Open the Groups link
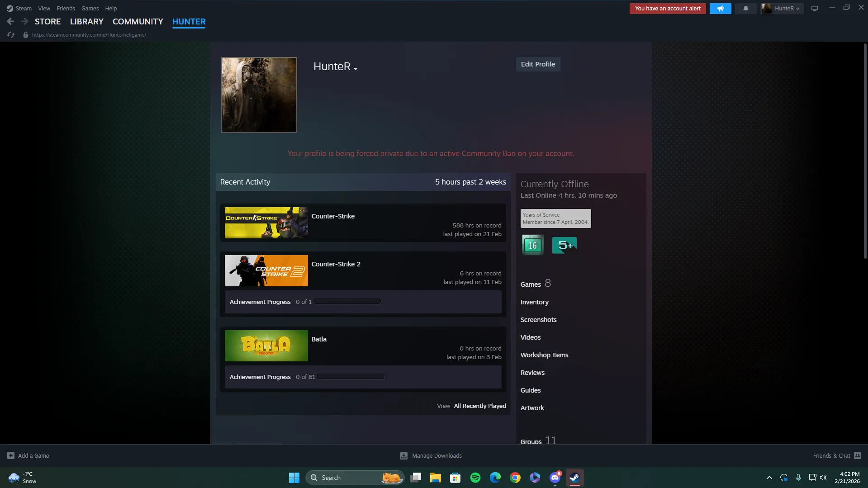This screenshot has width=868, height=488. (x=531, y=441)
